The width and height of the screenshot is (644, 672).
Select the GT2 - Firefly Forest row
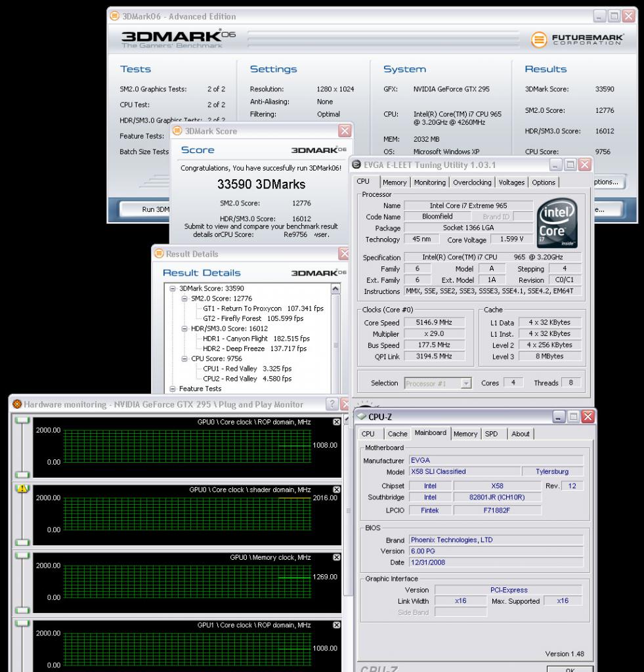[x=253, y=319]
